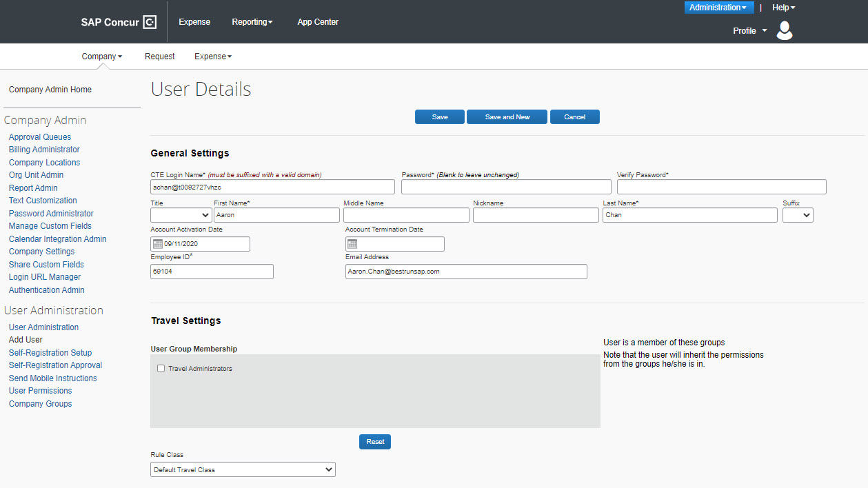Open the Help dropdown
The image size is (868, 488).
coord(783,7)
